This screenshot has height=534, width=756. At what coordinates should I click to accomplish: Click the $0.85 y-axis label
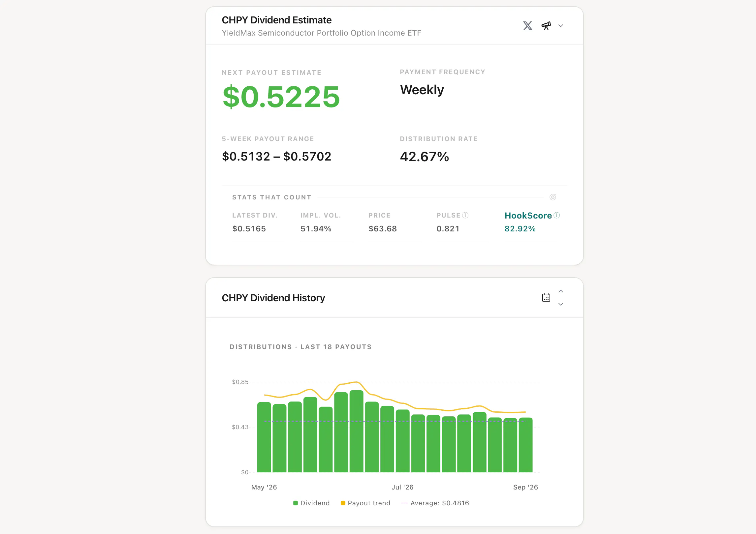coord(240,382)
